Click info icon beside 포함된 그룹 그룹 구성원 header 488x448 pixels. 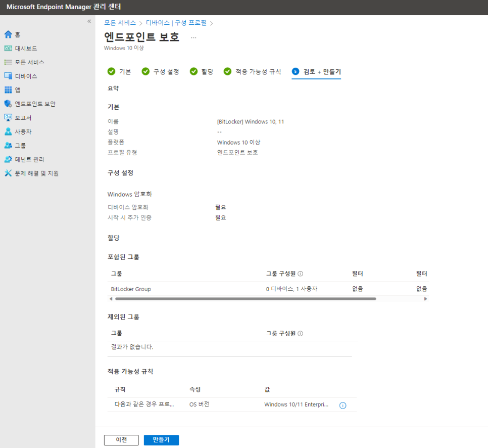pyautogui.click(x=301, y=274)
